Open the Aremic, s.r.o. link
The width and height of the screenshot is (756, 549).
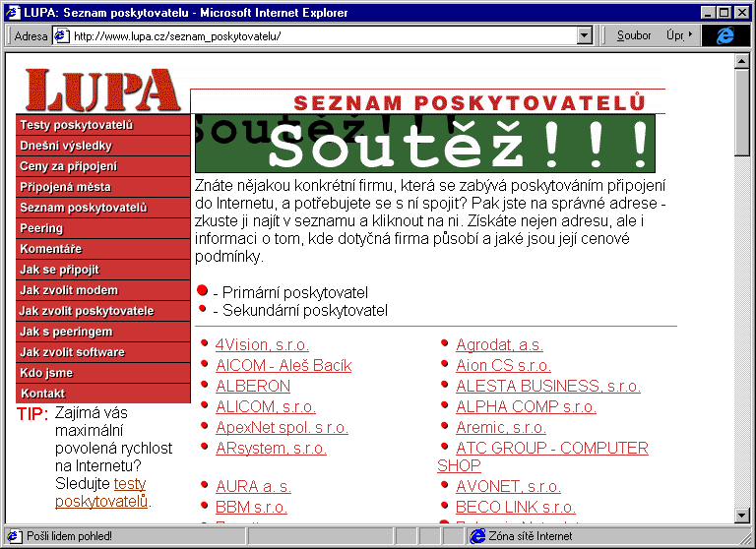coord(501,428)
